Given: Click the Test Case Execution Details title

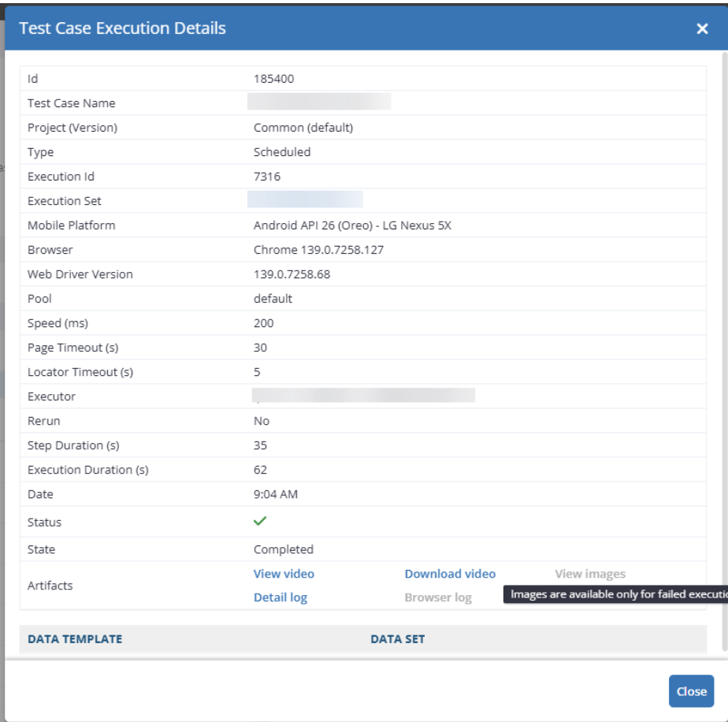Looking at the screenshot, I should coord(122,28).
